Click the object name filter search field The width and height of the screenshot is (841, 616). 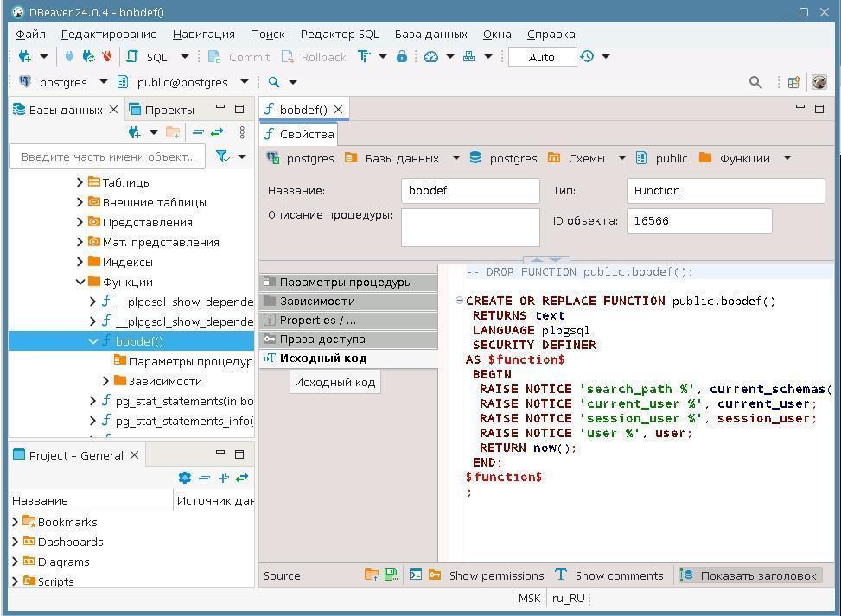tap(108, 156)
